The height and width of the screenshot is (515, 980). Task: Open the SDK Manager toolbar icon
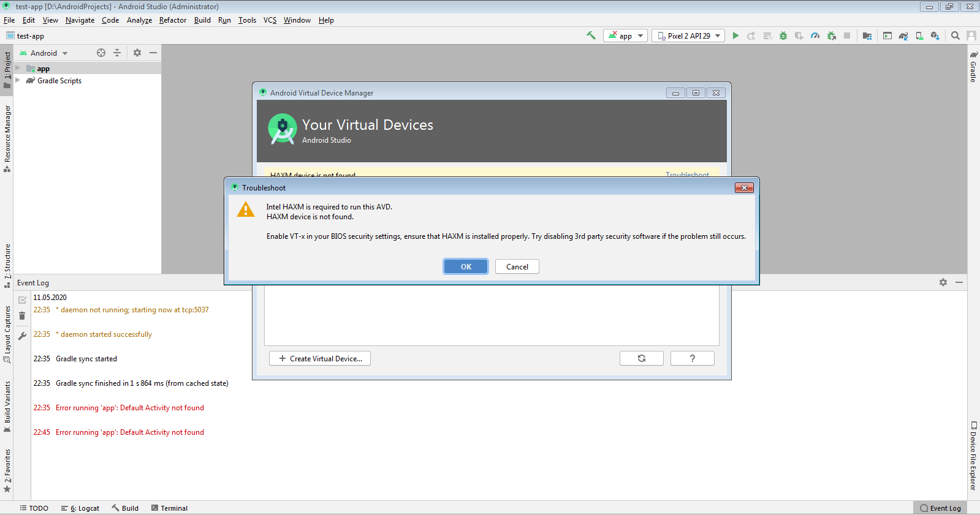pos(935,36)
